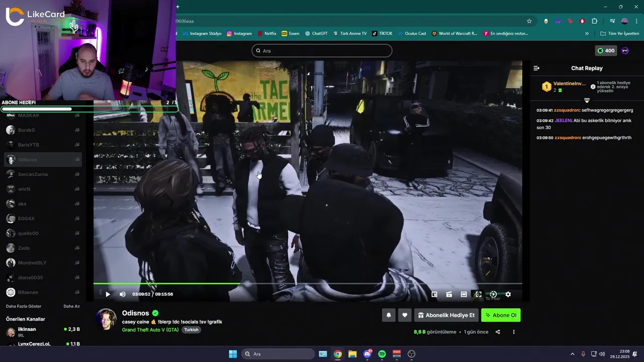644x362 pixels.
Task: Open the Grand Theft Auto V category link
Action: coord(150,330)
